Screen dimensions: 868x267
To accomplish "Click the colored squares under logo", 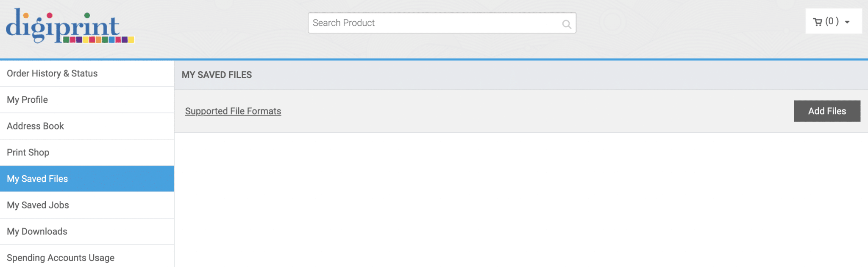I will pos(99,40).
